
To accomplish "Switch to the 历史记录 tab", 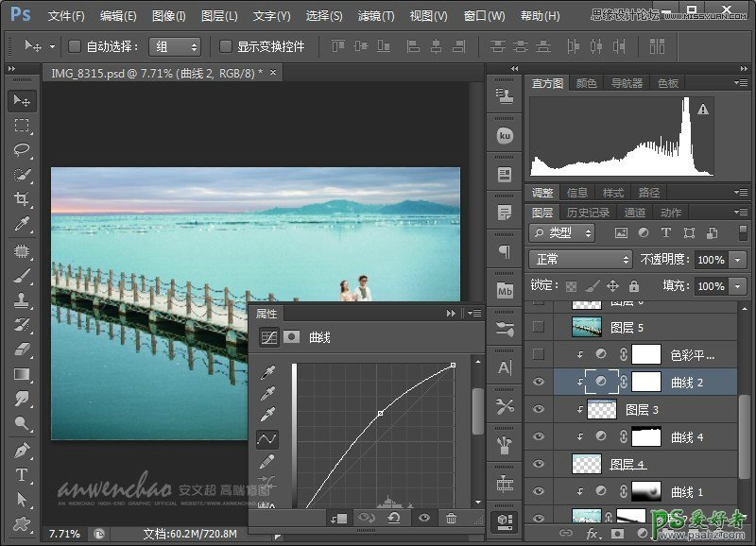I will pyautogui.click(x=588, y=213).
